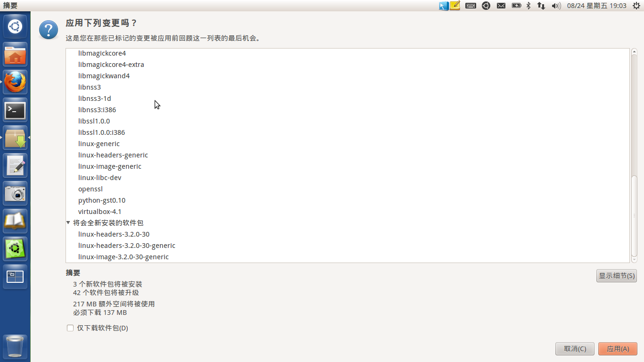Click the 42 packages upgraded summary line

point(106,293)
